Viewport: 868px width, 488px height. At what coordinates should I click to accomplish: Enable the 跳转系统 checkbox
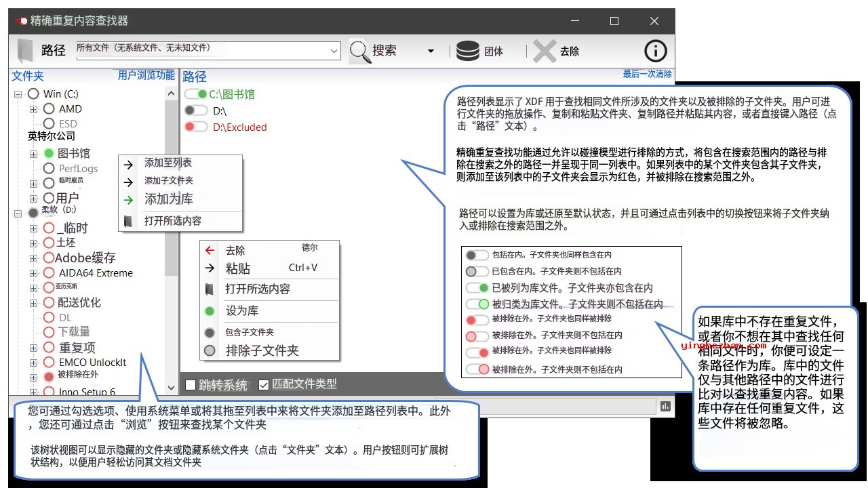pos(191,384)
